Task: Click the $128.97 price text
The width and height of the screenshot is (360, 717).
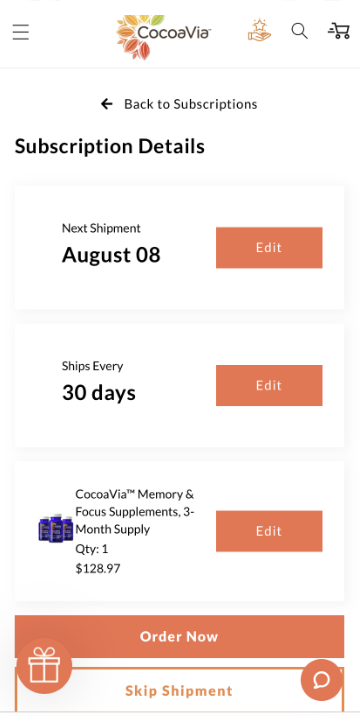Action: coord(98,568)
